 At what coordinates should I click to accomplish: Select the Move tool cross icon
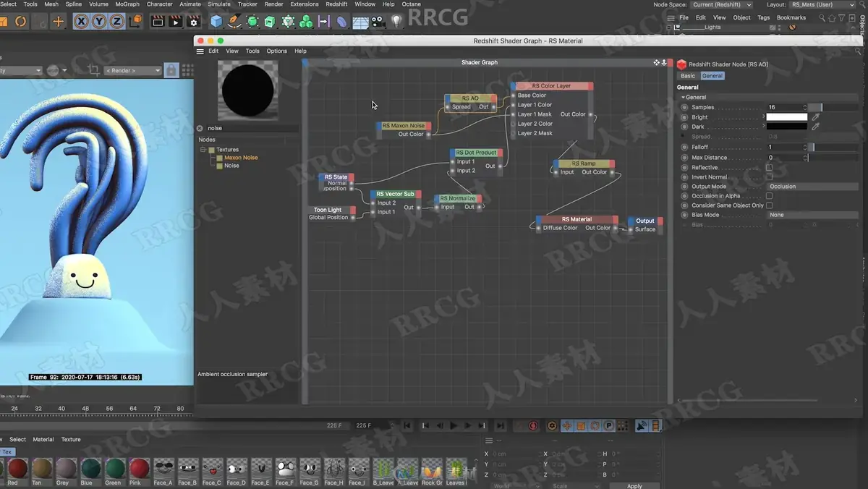click(x=58, y=22)
